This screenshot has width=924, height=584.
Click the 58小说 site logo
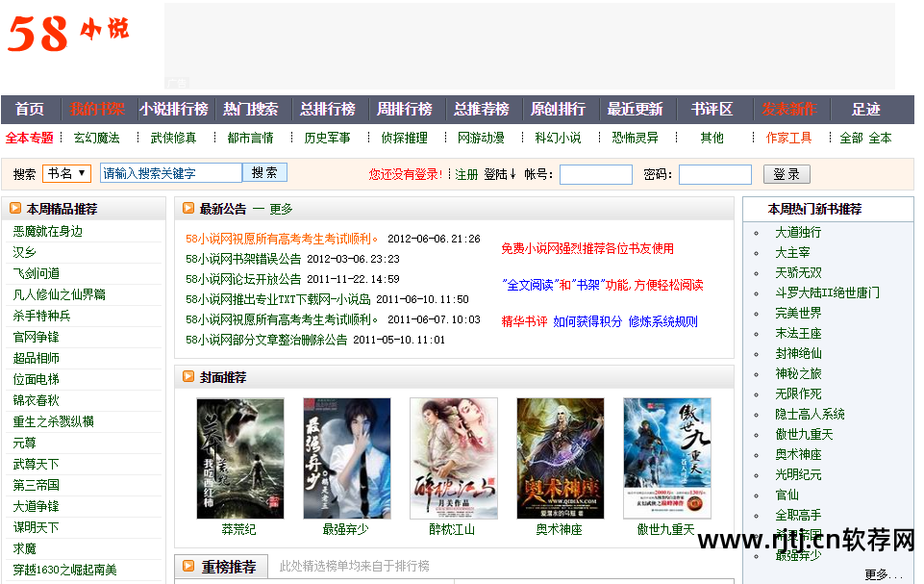(68, 33)
